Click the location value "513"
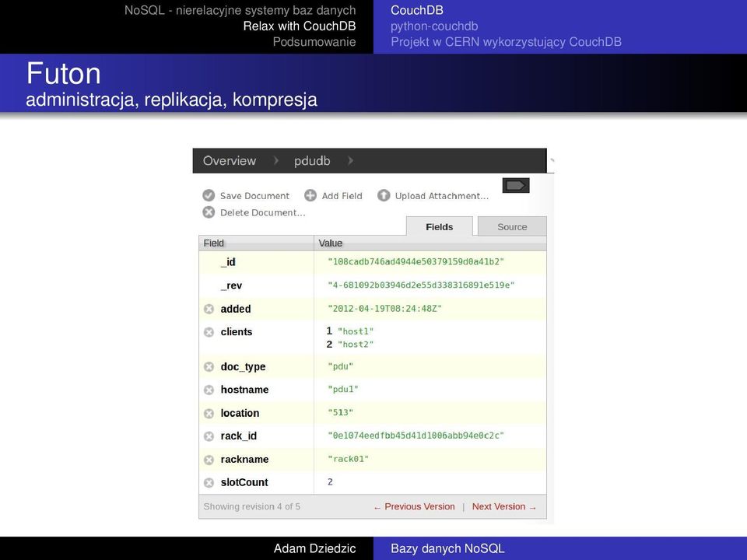 click(341, 412)
